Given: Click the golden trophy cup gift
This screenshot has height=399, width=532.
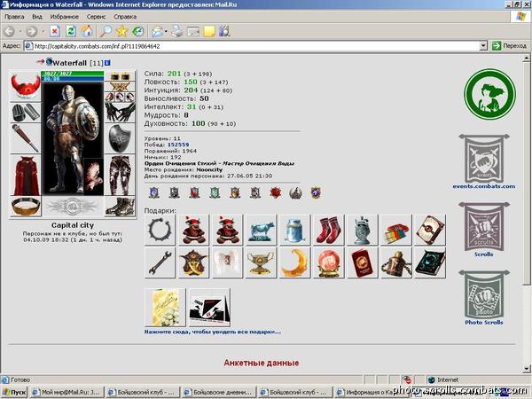Looking at the screenshot, I should pyautogui.click(x=261, y=262).
